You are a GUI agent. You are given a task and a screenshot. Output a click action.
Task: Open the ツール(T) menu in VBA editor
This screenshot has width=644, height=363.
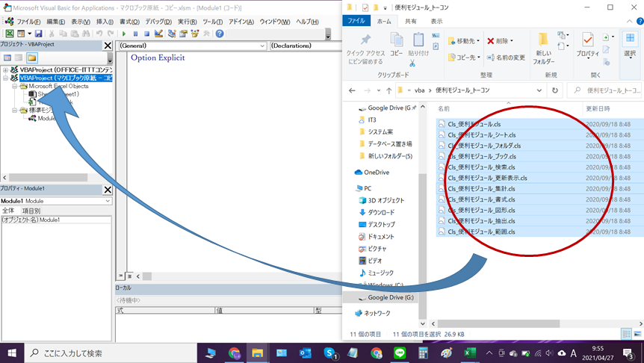click(x=212, y=22)
